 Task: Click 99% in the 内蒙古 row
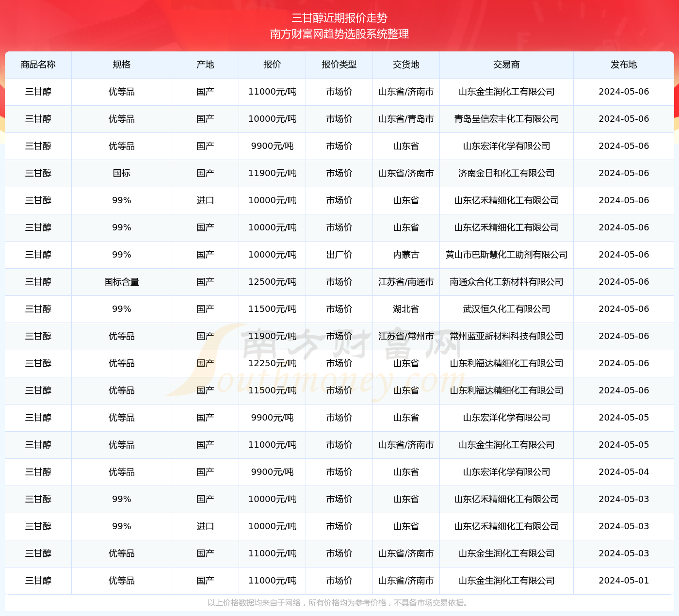(122, 255)
